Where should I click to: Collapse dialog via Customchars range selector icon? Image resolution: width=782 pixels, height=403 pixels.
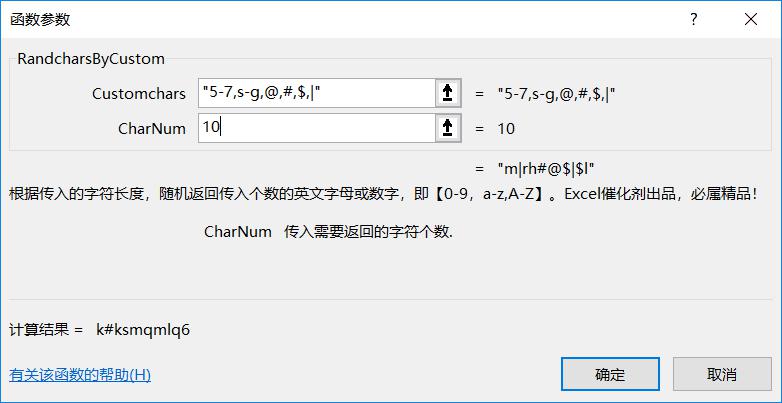pos(448,93)
